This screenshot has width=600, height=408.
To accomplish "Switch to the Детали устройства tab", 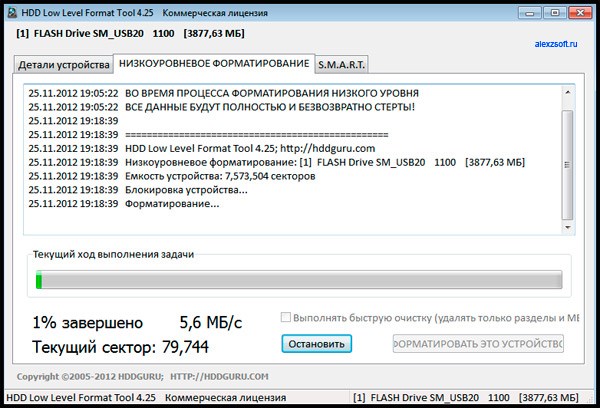I will (64, 65).
